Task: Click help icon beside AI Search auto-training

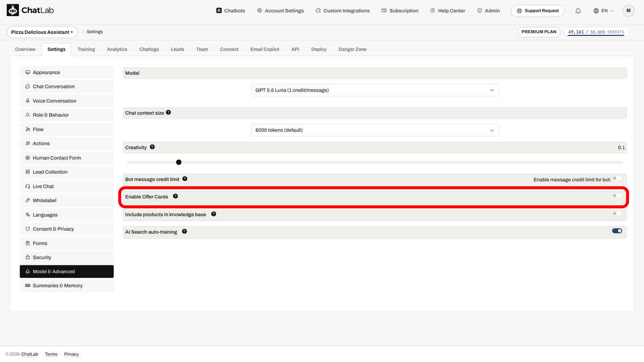Action: tap(185, 232)
